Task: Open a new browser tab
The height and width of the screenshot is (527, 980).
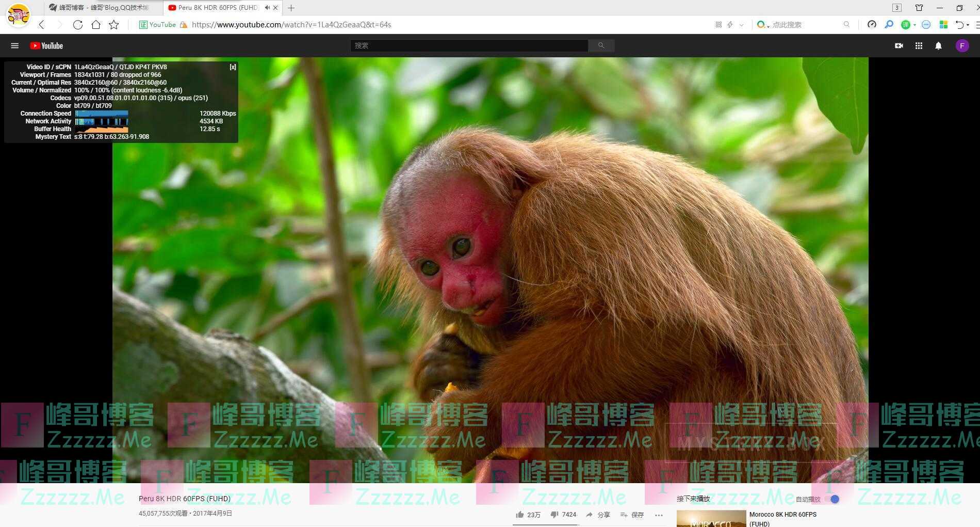Action: coord(291,8)
